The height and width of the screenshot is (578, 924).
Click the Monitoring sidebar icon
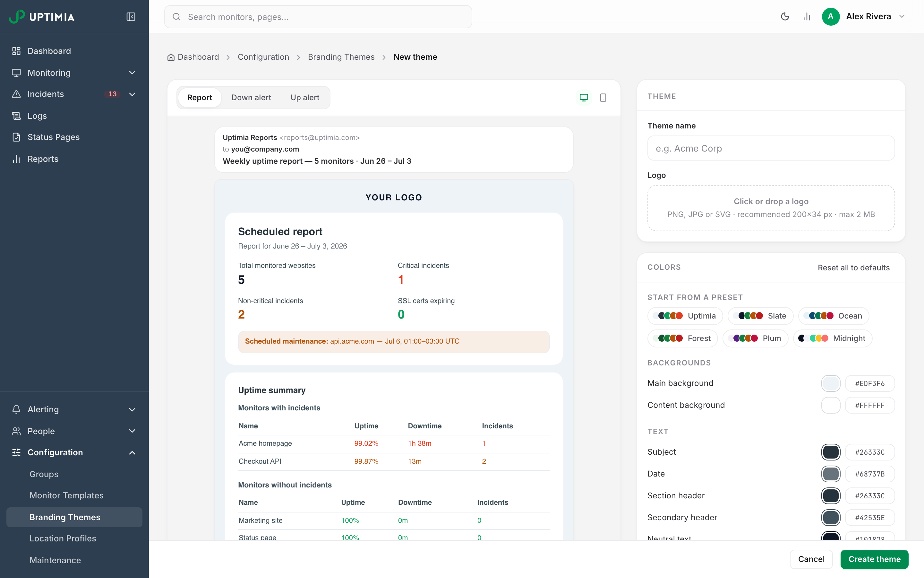(x=16, y=73)
